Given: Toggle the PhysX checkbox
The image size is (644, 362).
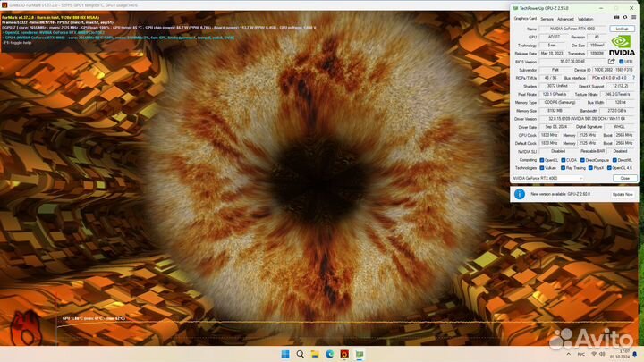Looking at the screenshot, I should [x=590, y=168].
